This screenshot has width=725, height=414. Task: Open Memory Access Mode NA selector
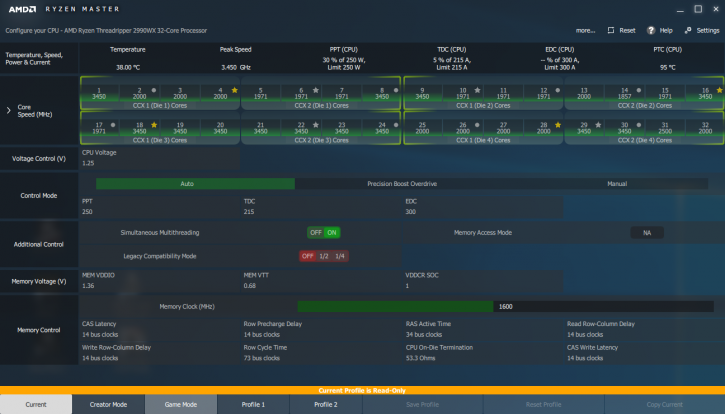(647, 233)
